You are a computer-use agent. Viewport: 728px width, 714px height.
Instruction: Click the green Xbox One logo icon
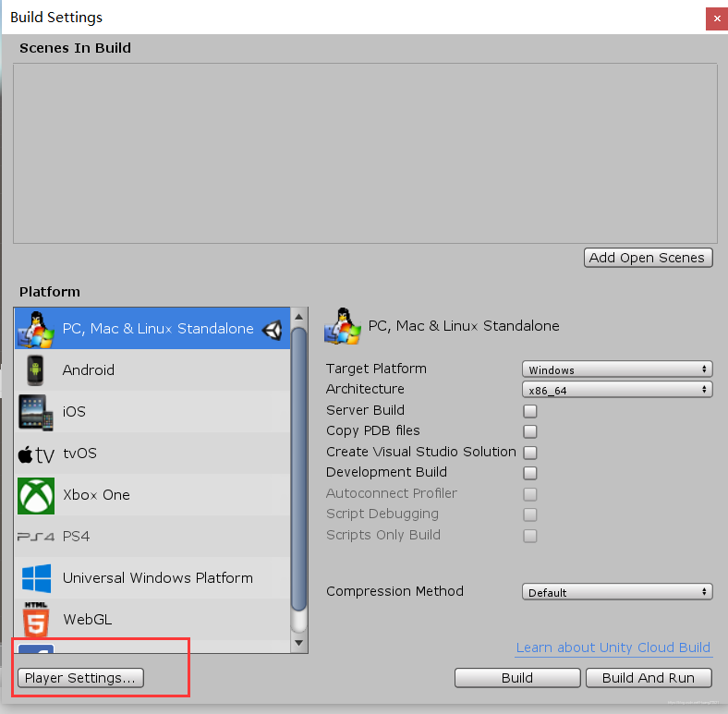36,495
